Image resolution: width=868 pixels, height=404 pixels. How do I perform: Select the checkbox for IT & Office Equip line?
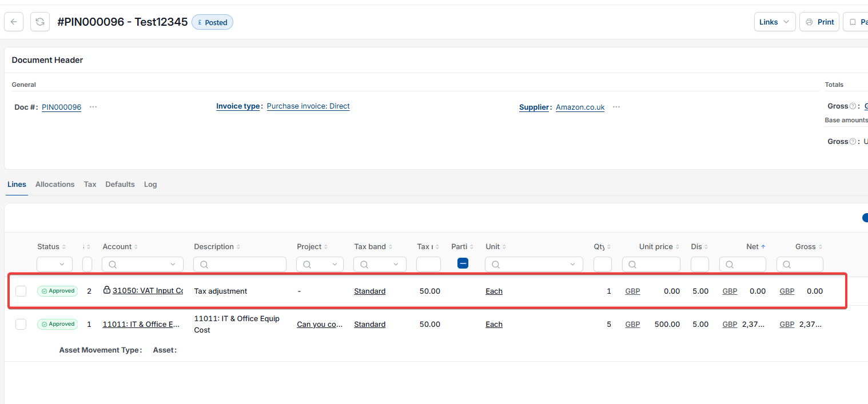click(x=21, y=324)
